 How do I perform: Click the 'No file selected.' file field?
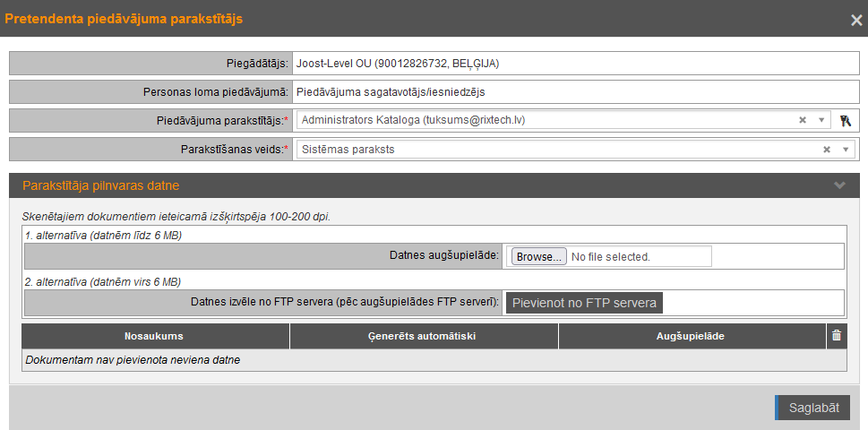pos(640,257)
